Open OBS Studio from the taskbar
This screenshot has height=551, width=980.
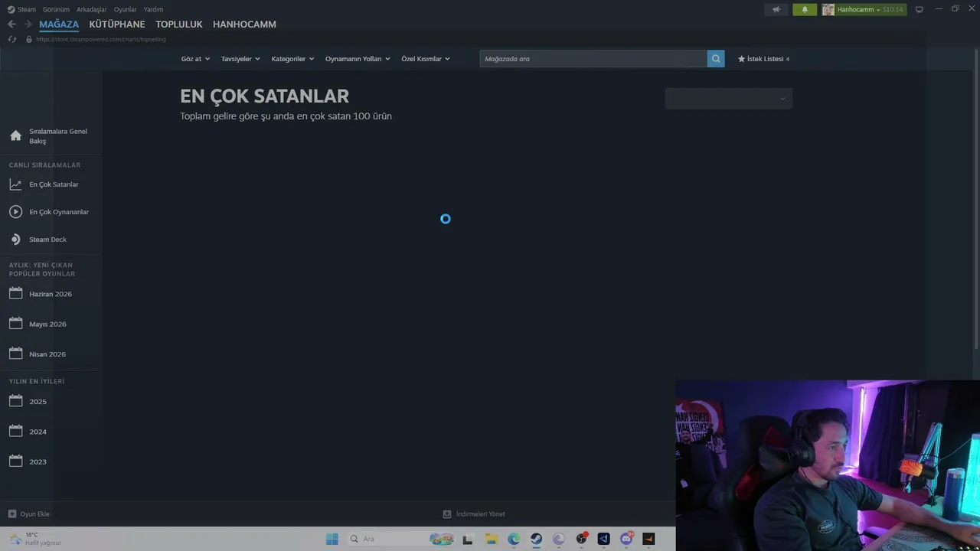click(x=581, y=539)
